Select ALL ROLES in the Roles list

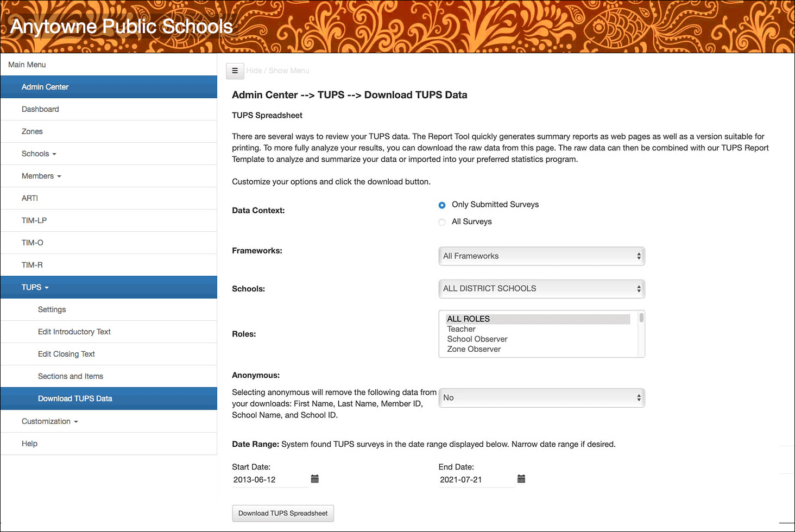(538, 319)
